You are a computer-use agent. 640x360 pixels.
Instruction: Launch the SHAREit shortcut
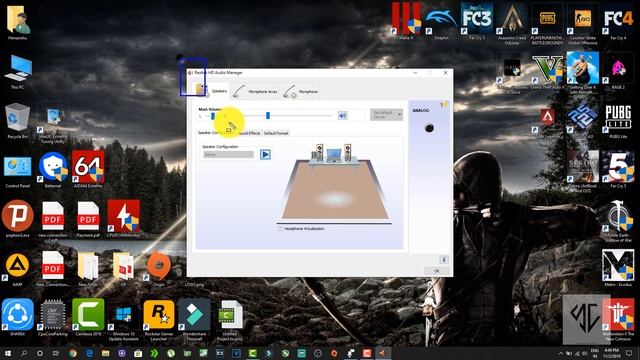(x=18, y=318)
